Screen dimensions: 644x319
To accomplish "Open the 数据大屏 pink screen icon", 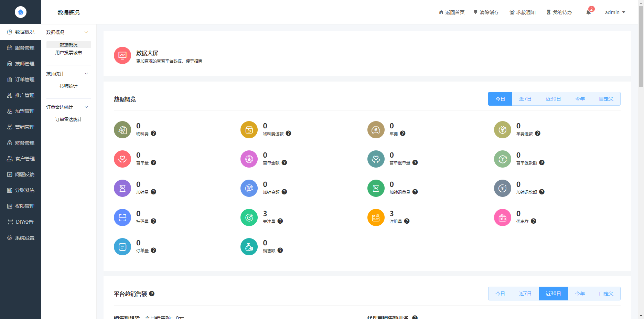I will tap(122, 55).
